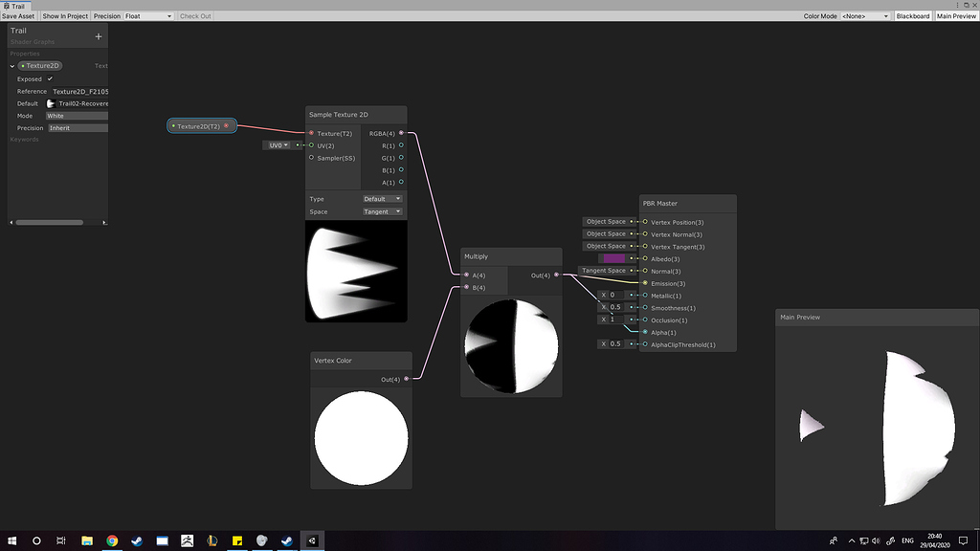Collapse the Texture2D property with its chevron
This screenshot has height=551, width=980.
pyautogui.click(x=11, y=65)
